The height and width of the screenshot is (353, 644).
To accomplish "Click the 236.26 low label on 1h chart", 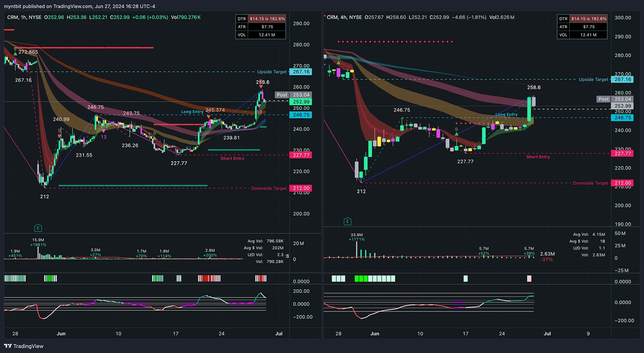I will (130, 146).
